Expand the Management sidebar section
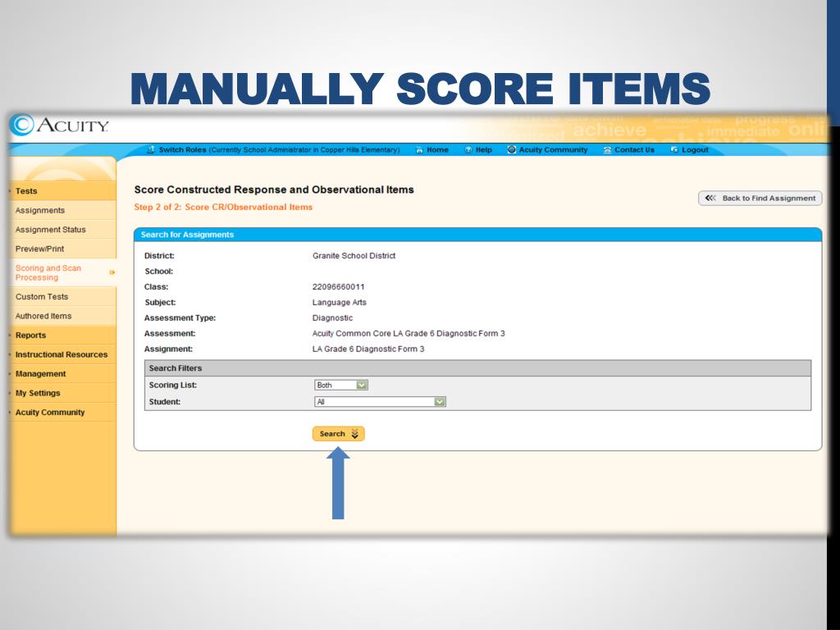 tap(62, 374)
